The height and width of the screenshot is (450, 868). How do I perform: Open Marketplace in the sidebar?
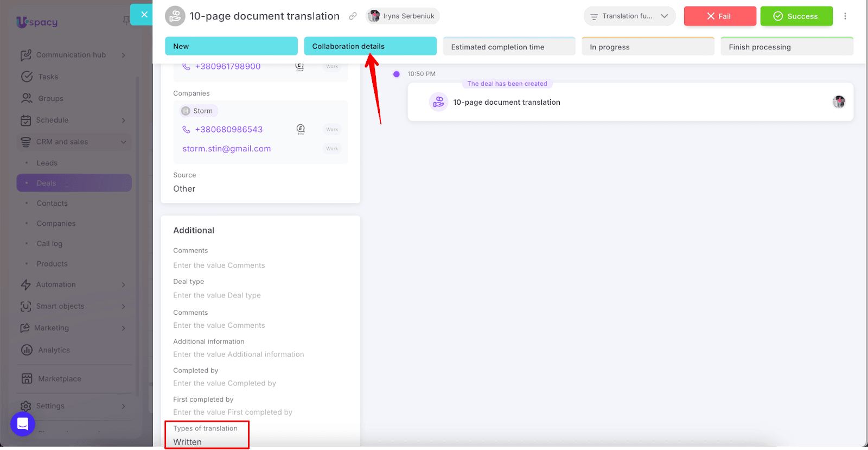[59, 379]
